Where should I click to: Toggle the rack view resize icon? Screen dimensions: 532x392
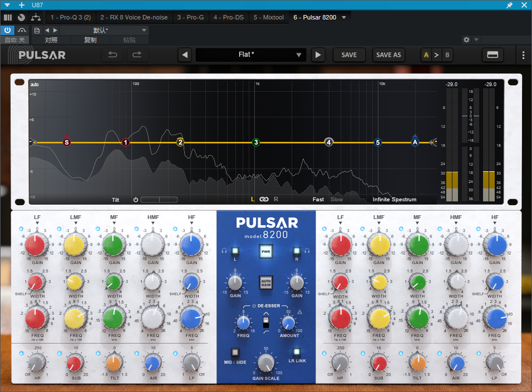tap(492, 54)
